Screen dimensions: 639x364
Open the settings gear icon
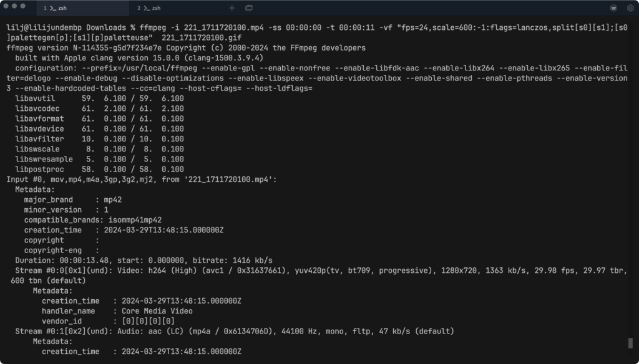(630, 7)
